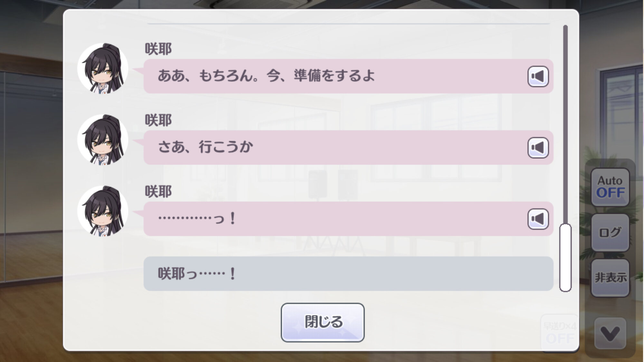Select the 'さあ、行こうか' dialogue bubble
This screenshot has width=644, height=362.
coord(348,148)
